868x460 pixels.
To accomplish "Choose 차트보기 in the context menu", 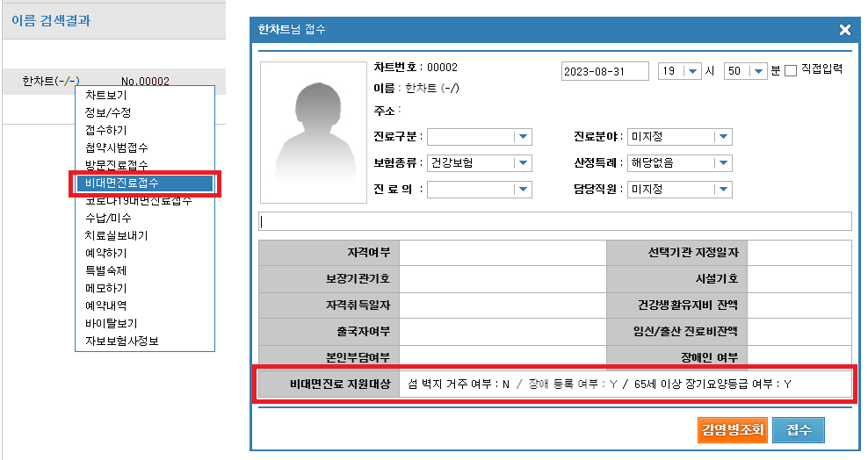I will click(x=105, y=95).
